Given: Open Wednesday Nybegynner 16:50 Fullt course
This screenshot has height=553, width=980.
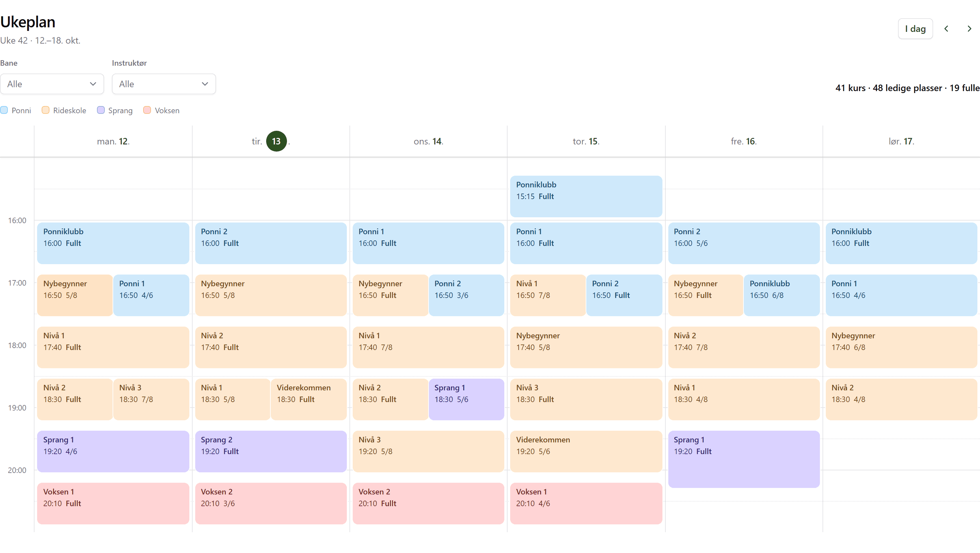Looking at the screenshot, I should tap(390, 295).
